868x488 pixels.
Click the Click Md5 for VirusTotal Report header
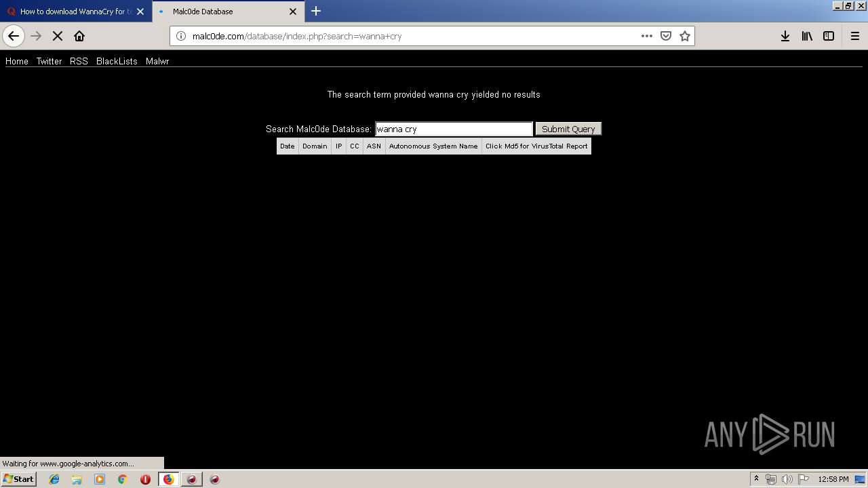(x=536, y=146)
